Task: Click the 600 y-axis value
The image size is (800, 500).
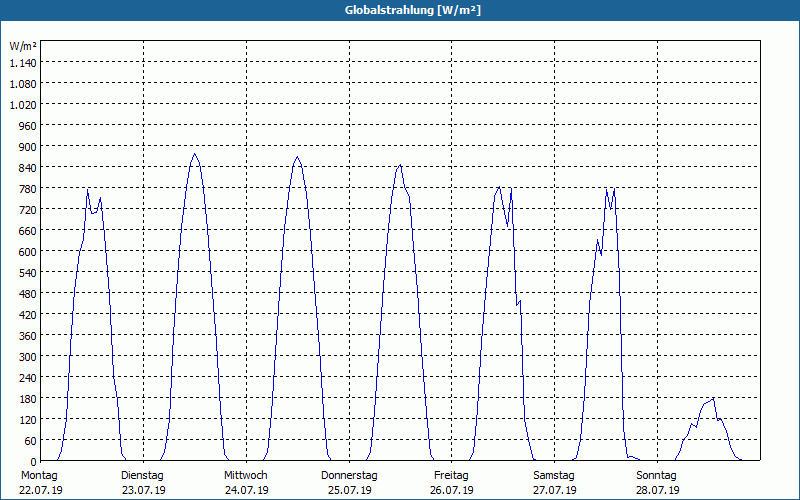Action: [28, 252]
